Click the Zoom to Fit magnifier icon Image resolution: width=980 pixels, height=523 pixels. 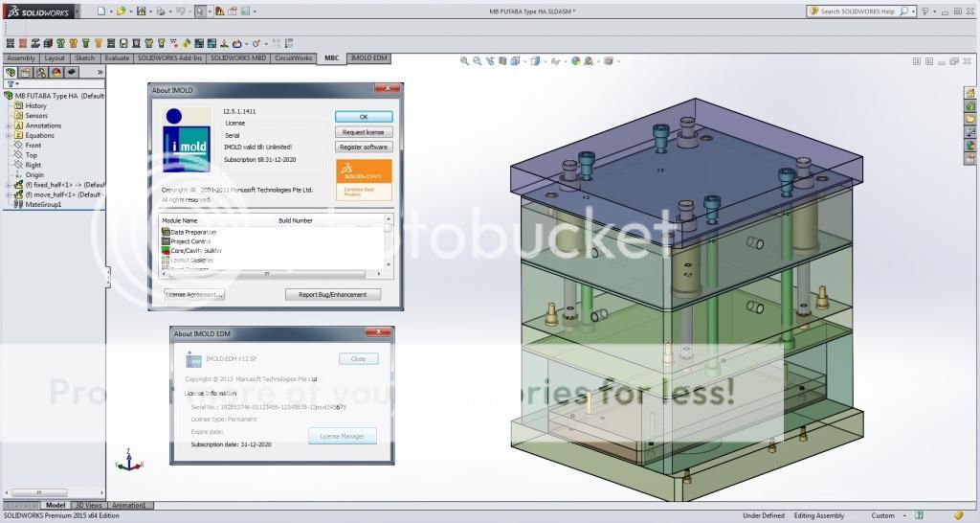[x=464, y=61]
